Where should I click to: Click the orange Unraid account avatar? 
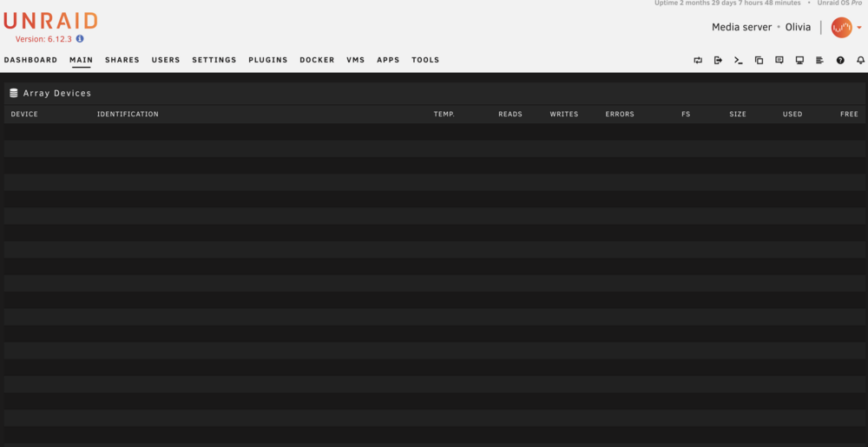click(x=841, y=28)
